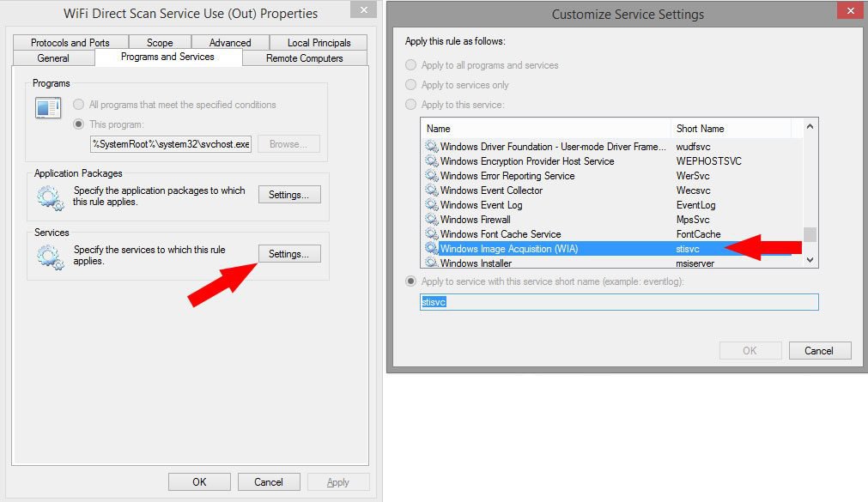This screenshot has height=502, width=868.
Task: Click the gear icon next to Windows Firewall
Action: [431, 219]
